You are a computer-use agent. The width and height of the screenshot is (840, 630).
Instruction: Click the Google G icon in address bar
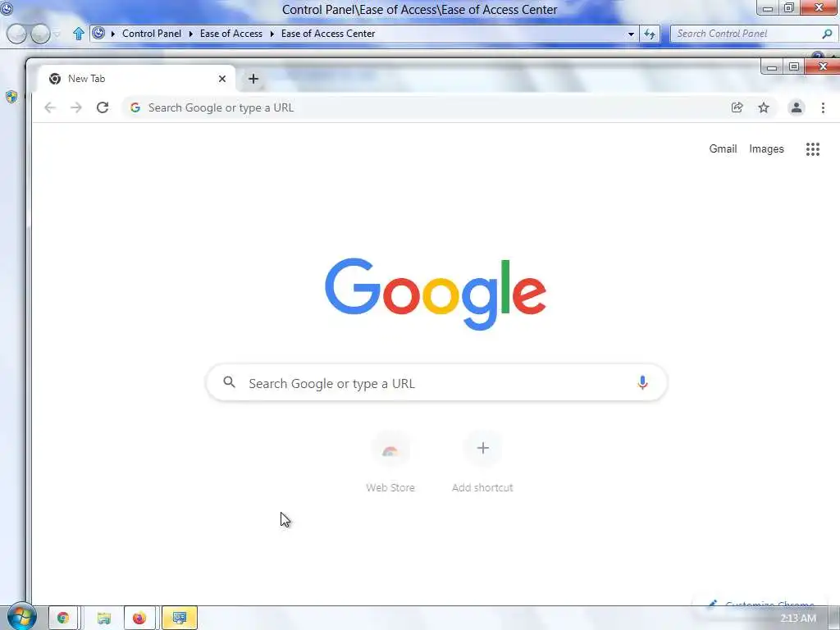pos(135,107)
